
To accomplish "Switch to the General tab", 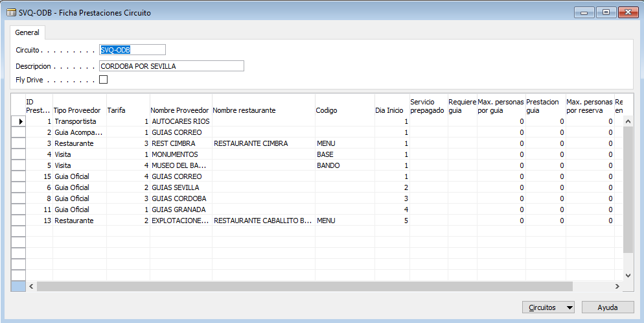I will 27,32.
